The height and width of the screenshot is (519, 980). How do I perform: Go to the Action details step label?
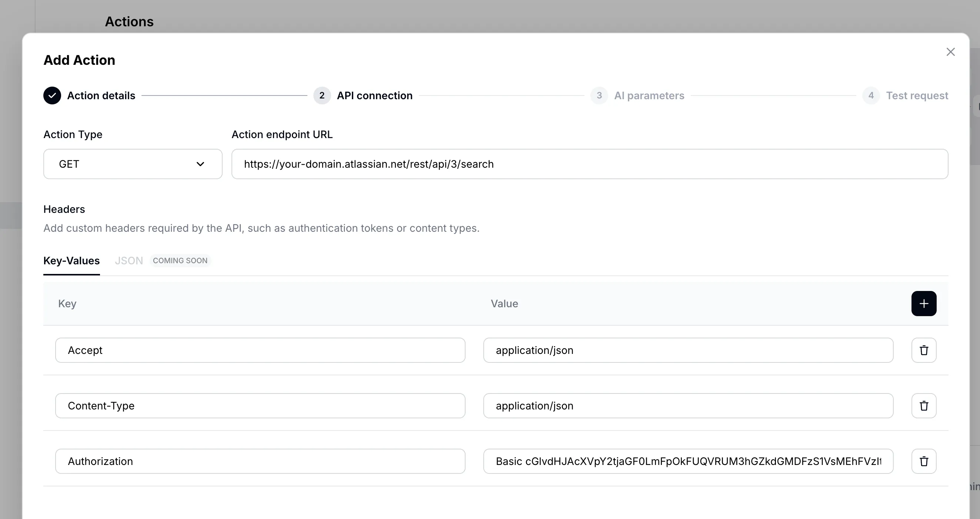[101, 96]
